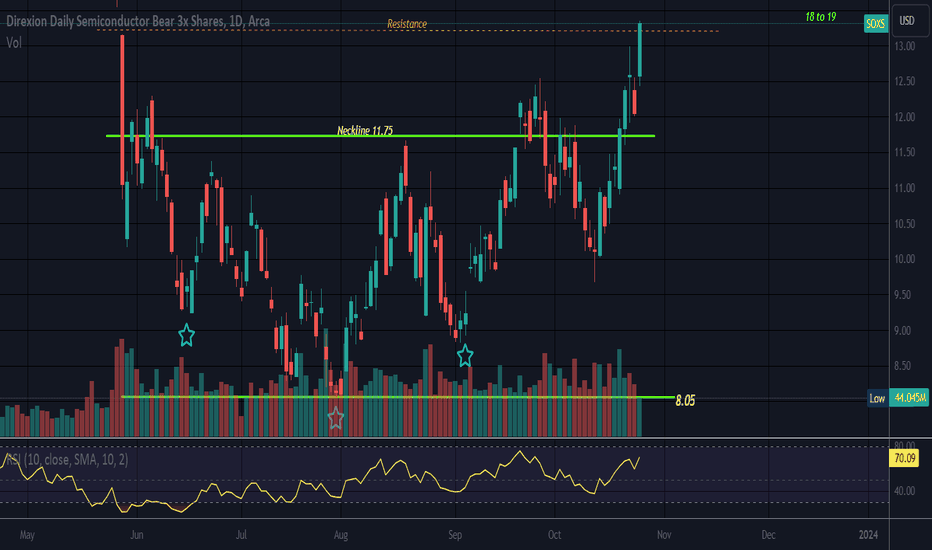
Task: Click the 44.045M volume value label
Action: click(x=909, y=398)
